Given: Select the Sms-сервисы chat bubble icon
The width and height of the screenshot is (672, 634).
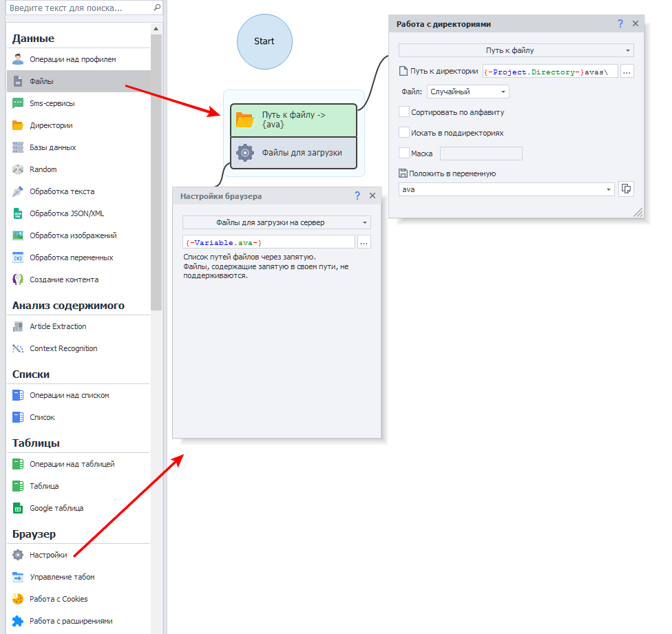Looking at the screenshot, I should (x=18, y=103).
